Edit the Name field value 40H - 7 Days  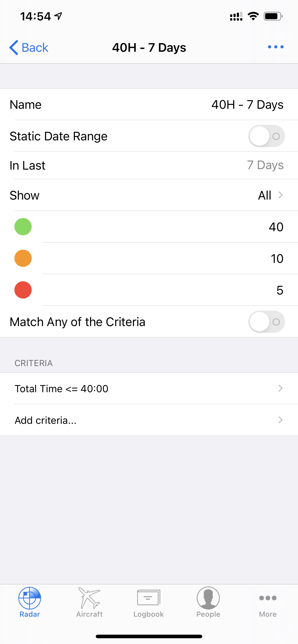[x=247, y=104]
